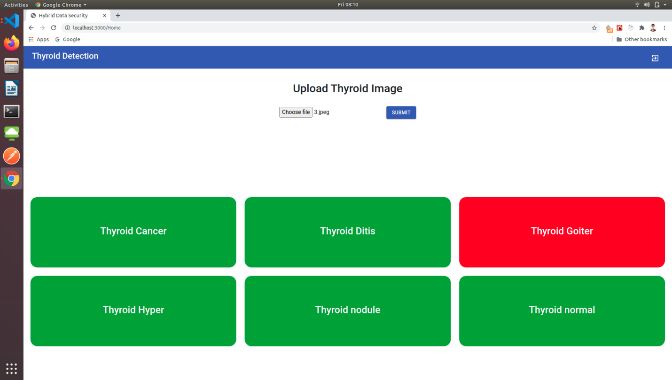Open the Apps bookmarks shortcut

pyautogui.click(x=39, y=39)
